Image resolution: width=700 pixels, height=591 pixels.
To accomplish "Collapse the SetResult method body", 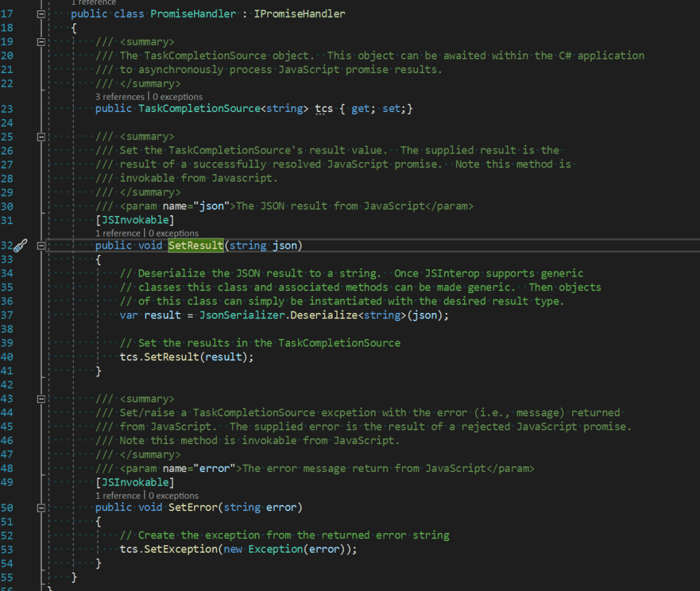I will pos(41,246).
